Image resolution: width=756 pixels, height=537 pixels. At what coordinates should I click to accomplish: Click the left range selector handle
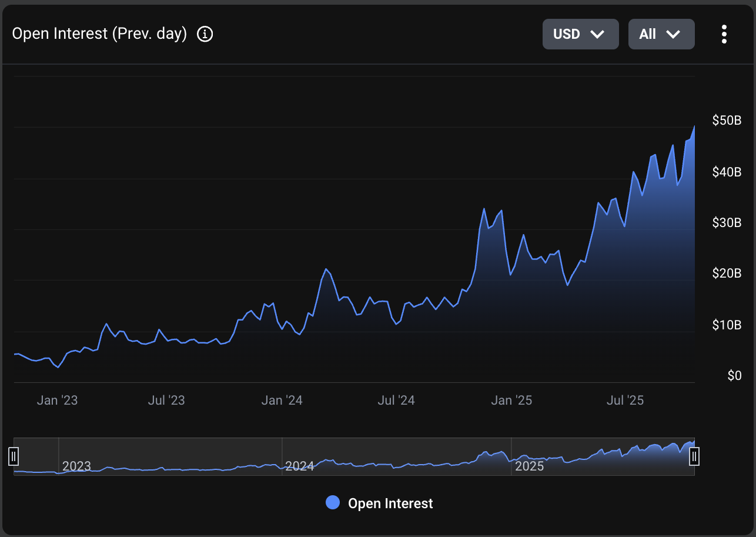[14, 456]
